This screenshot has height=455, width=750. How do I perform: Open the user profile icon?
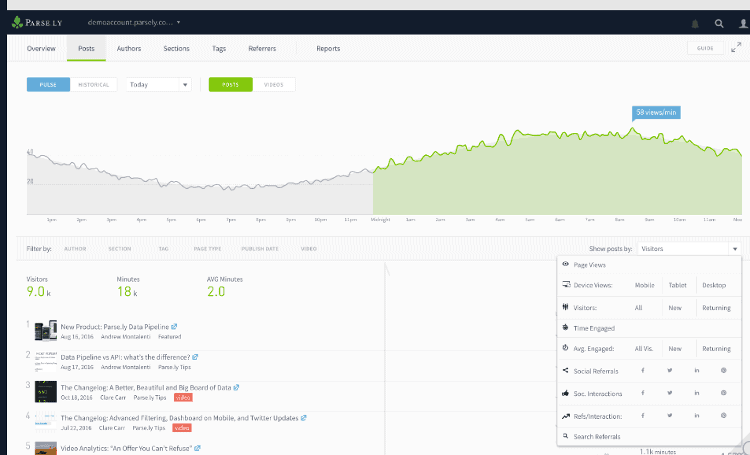coord(743,23)
